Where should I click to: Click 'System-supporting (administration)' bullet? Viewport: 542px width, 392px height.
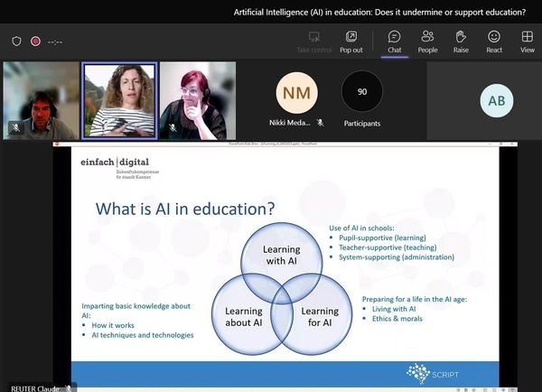397,257
